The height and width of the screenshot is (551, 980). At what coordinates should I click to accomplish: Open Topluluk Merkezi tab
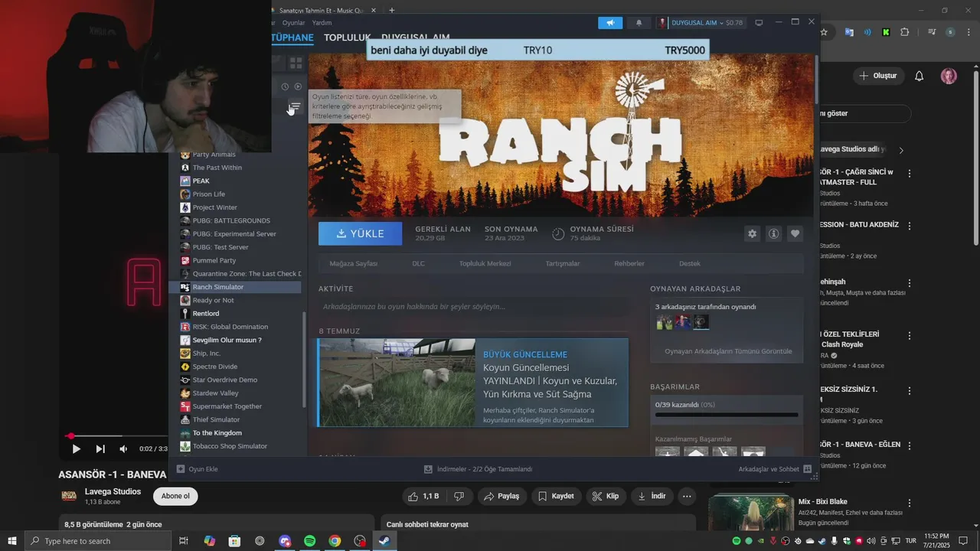[x=485, y=263]
